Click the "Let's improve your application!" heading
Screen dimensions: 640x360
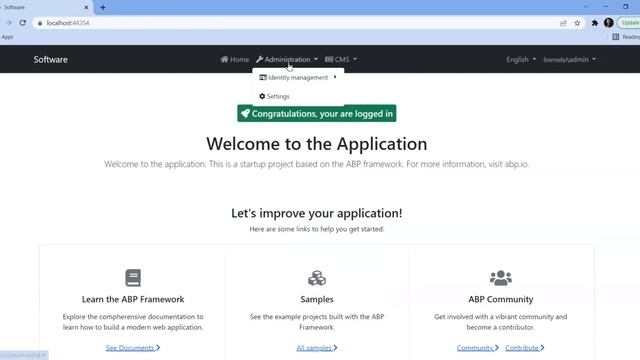[317, 213]
